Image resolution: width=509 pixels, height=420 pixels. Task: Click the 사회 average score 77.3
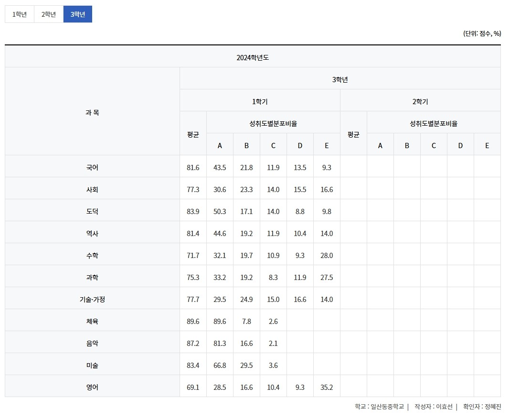click(x=193, y=190)
